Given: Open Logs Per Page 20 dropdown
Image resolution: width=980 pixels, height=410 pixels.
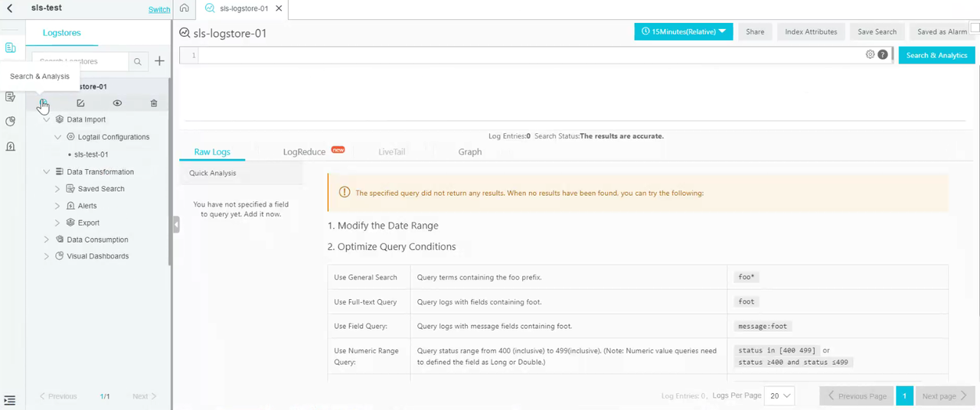Looking at the screenshot, I should pyautogui.click(x=781, y=396).
